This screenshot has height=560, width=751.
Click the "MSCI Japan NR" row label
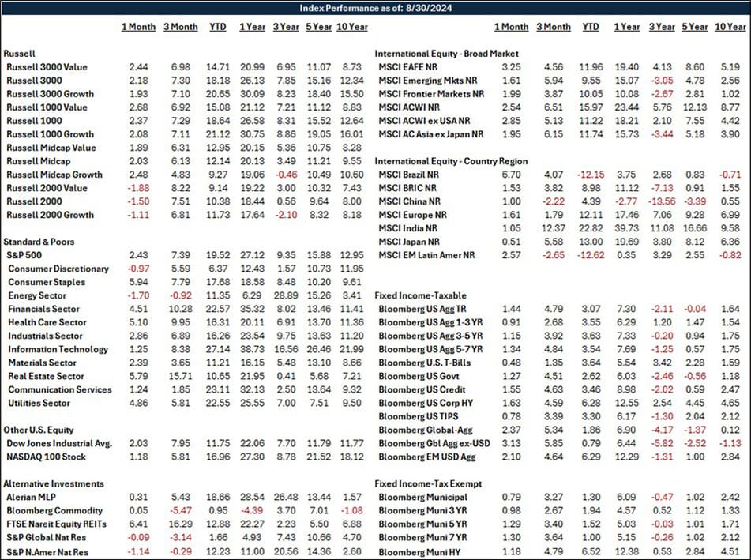click(409, 242)
